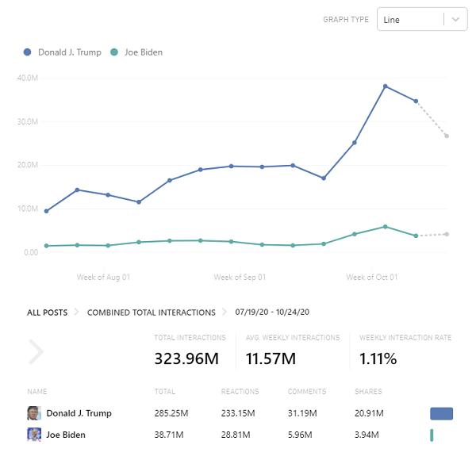Open the Graph Type dropdown showing Line
The width and height of the screenshot is (476, 460).
tap(422, 19)
